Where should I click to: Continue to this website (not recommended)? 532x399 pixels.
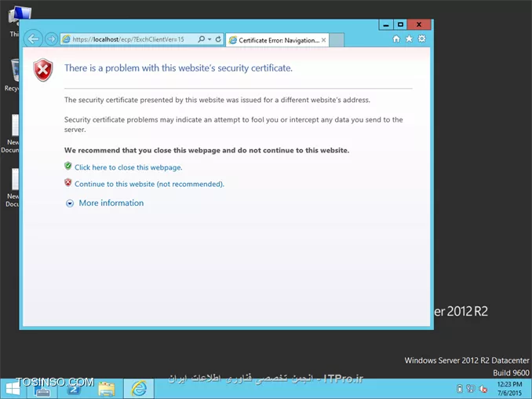[149, 184]
